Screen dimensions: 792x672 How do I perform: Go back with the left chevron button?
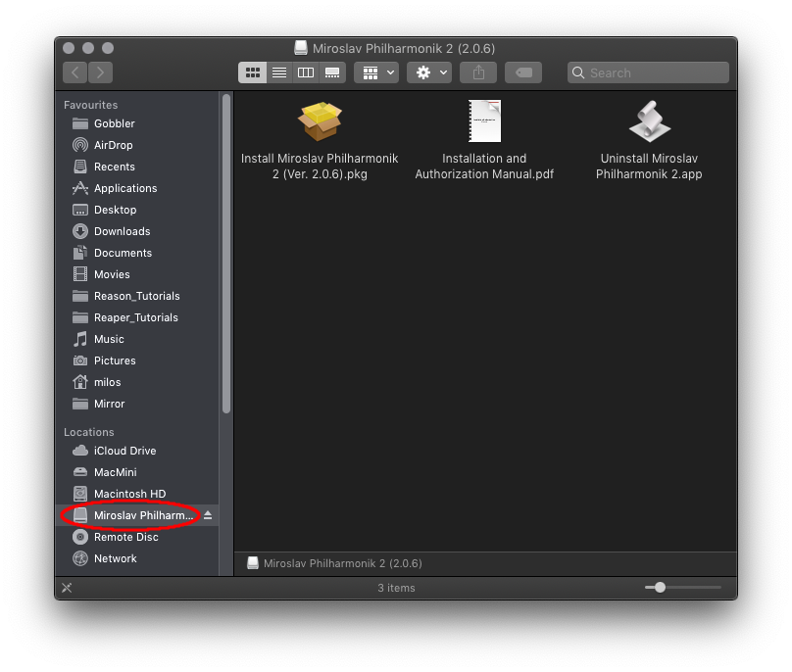pyautogui.click(x=74, y=72)
